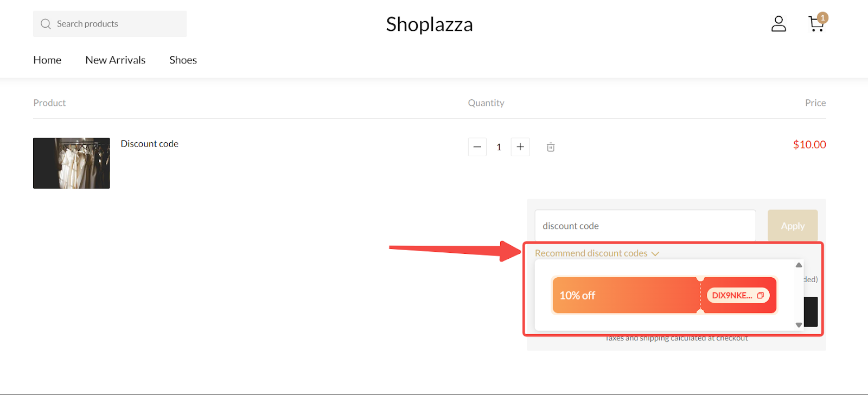Open Shoes menu item
The width and height of the screenshot is (868, 395).
tap(183, 60)
